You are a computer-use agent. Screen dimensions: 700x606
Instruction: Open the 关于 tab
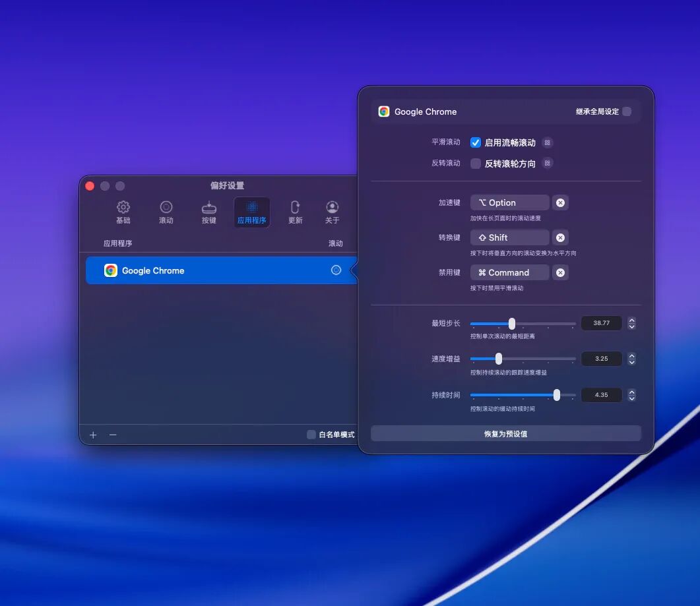pos(332,212)
